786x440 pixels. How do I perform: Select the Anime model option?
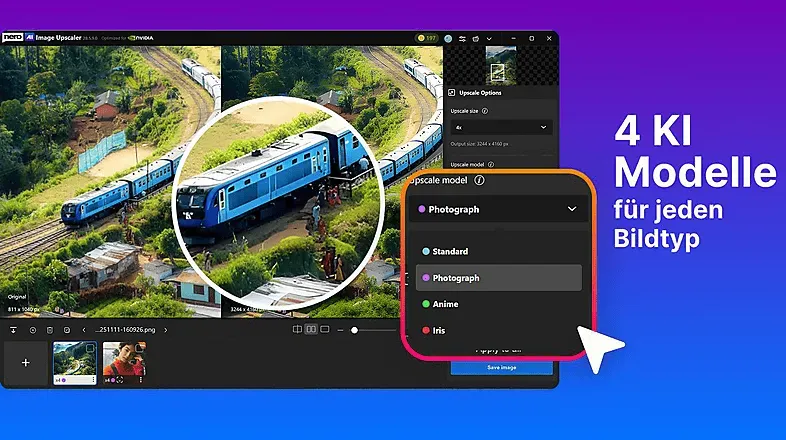click(499, 304)
